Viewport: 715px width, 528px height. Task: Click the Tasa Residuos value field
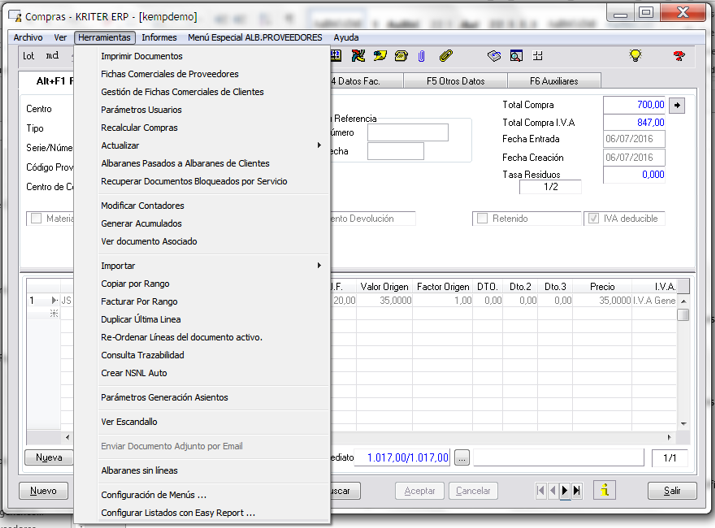point(634,175)
